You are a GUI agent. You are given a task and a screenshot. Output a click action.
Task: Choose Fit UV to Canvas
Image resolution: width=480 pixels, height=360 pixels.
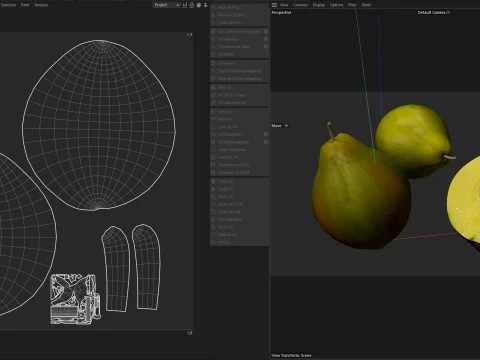tap(239, 95)
